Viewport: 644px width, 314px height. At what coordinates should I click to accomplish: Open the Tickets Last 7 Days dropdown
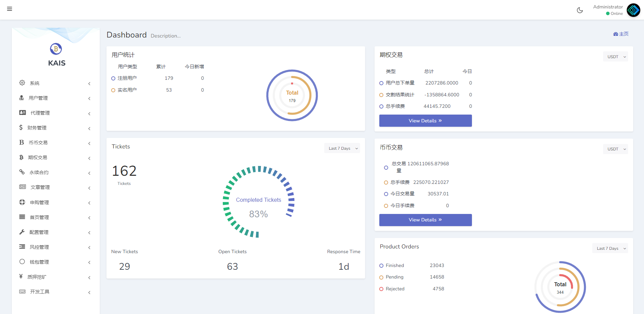(x=342, y=148)
